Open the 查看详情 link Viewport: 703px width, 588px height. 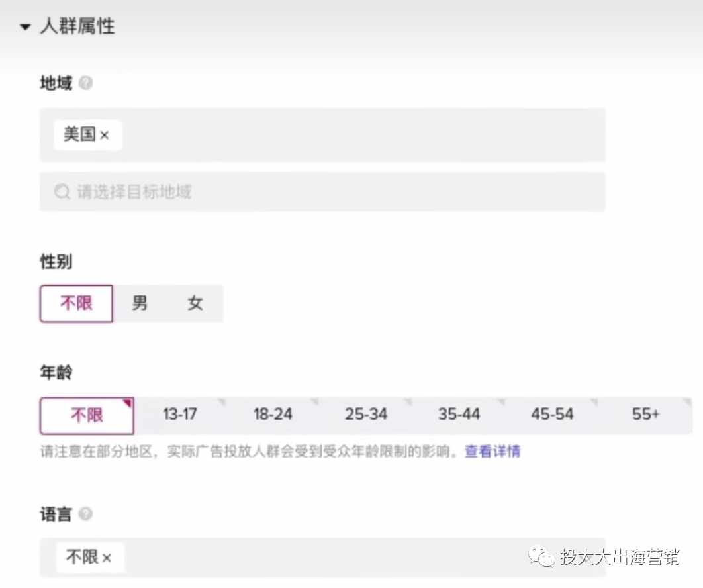click(x=492, y=451)
